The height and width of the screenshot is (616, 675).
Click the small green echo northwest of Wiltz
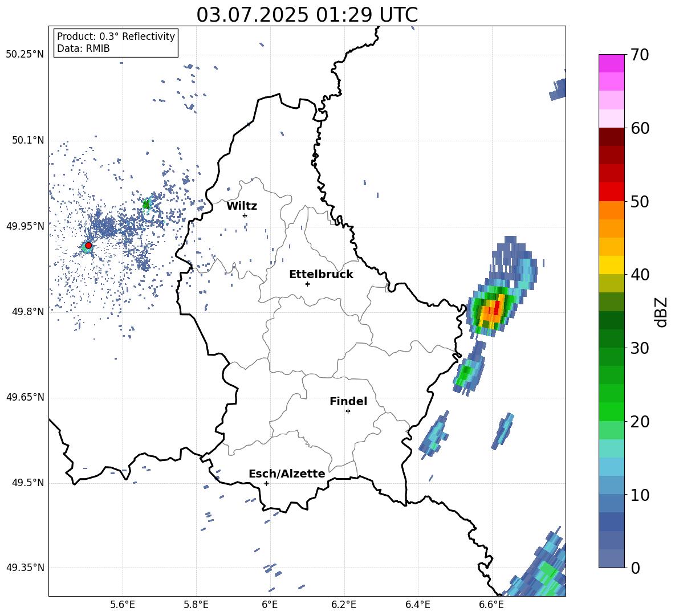pos(147,205)
